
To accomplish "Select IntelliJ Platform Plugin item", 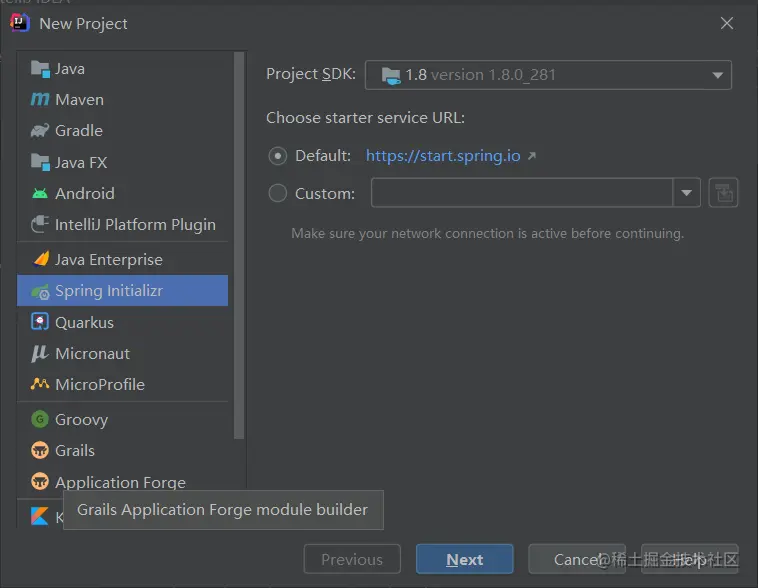I will tap(135, 225).
